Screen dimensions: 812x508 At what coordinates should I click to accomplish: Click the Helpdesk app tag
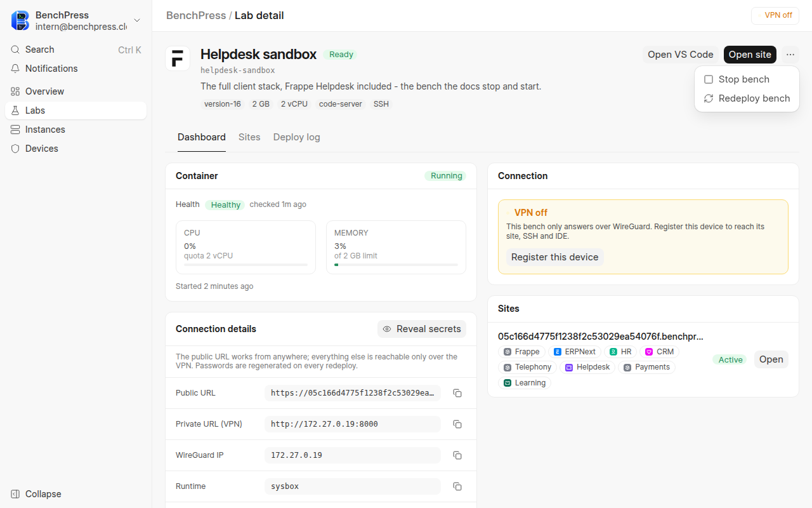[x=587, y=367]
